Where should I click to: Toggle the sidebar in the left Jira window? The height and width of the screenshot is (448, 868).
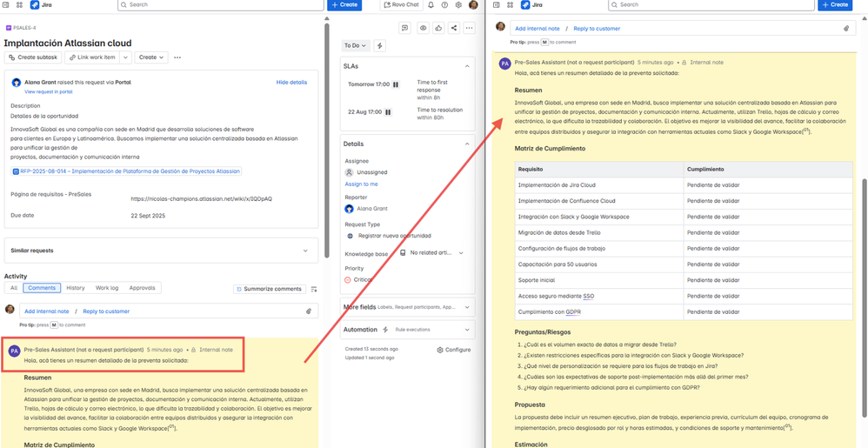(x=7, y=4)
